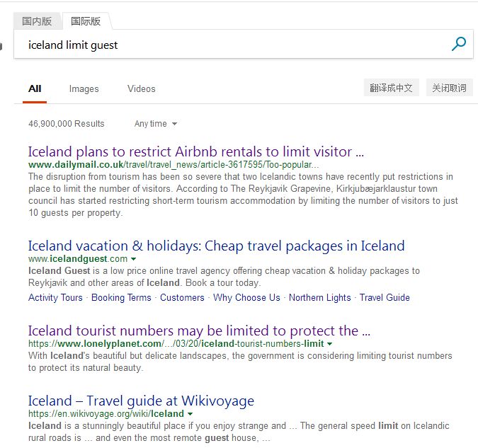The image size is (478, 448).
Task: Expand the arrow beside the lonelyplanet.com URL
Action: [x=329, y=344]
